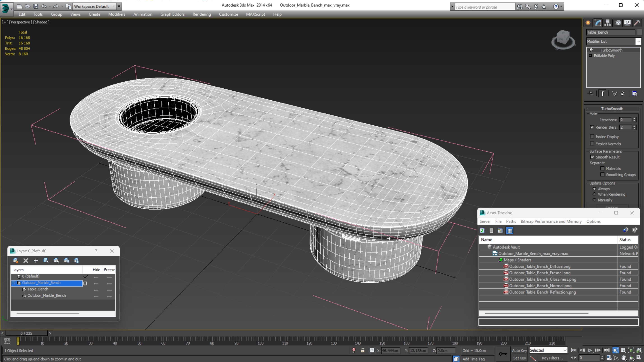Open the Motion command panel tab

pos(618,23)
